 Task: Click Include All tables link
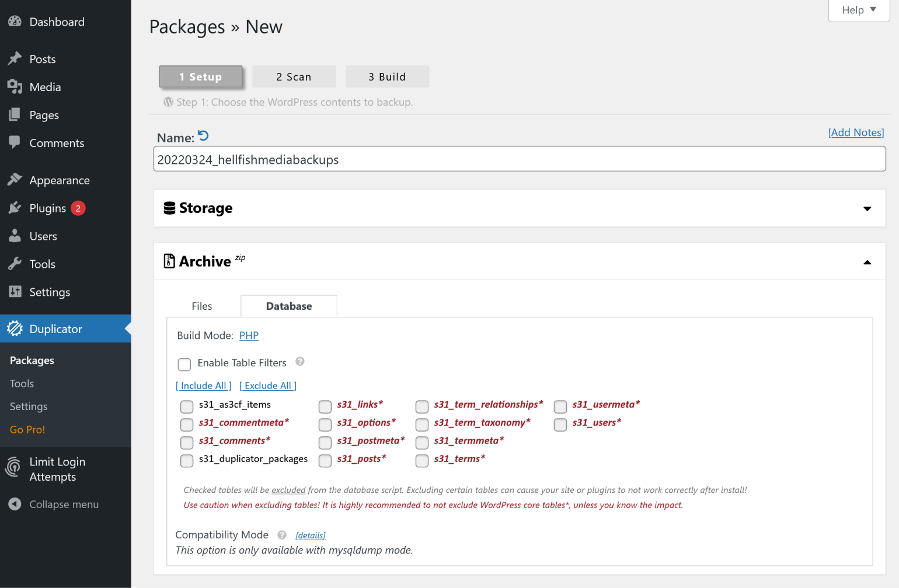pyautogui.click(x=204, y=386)
